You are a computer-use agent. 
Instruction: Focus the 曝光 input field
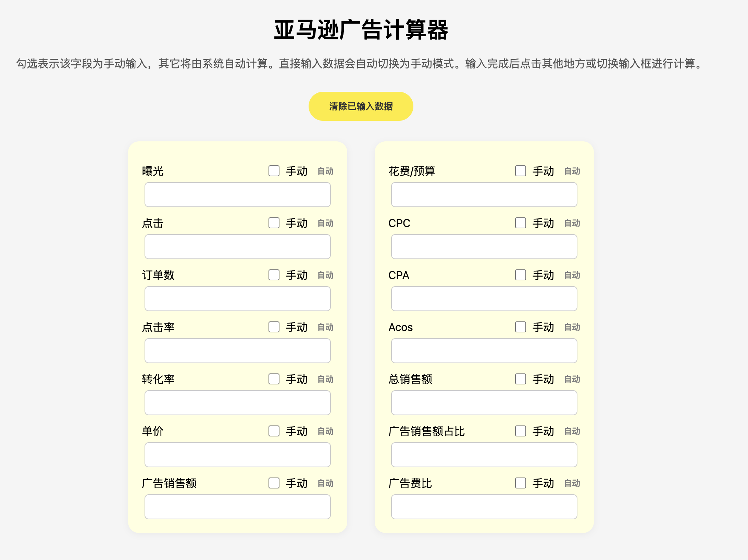tap(238, 194)
